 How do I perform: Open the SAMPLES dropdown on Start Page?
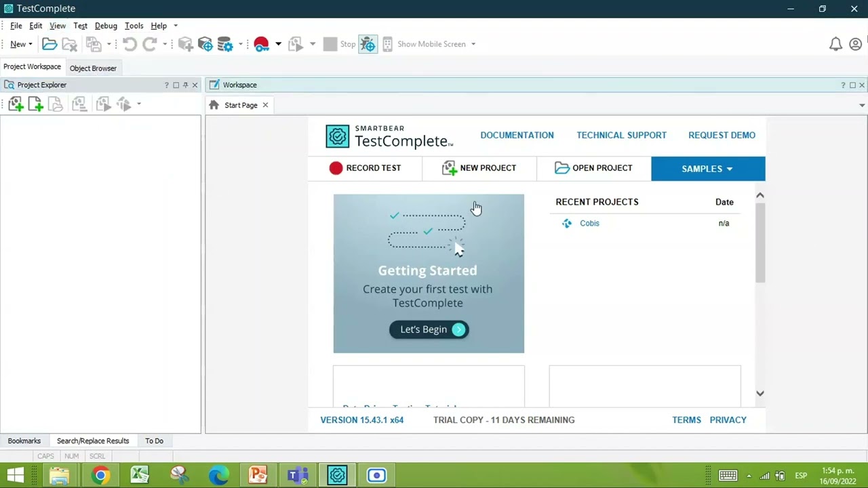pyautogui.click(x=708, y=169)
